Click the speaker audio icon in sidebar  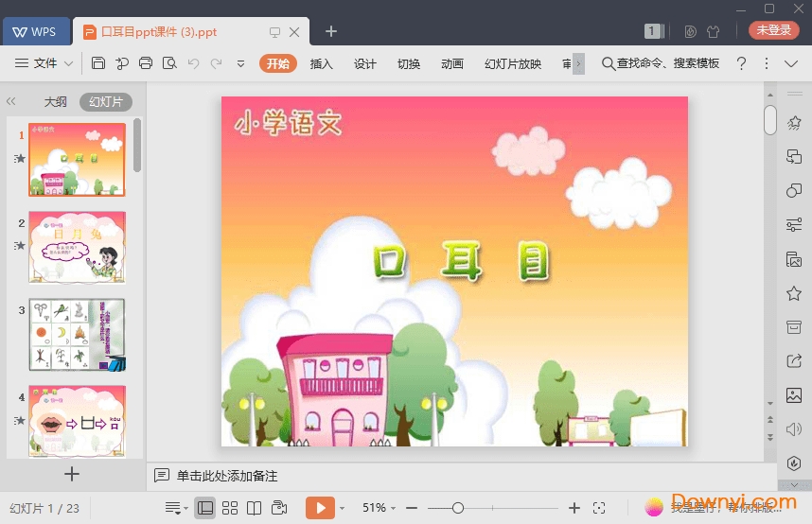point(794,429)
